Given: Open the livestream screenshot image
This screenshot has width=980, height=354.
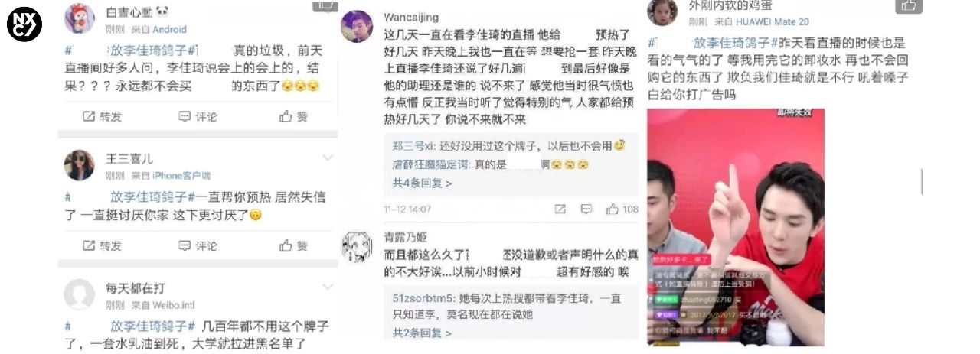Looking at the screenshot, I should pos(736,227).
